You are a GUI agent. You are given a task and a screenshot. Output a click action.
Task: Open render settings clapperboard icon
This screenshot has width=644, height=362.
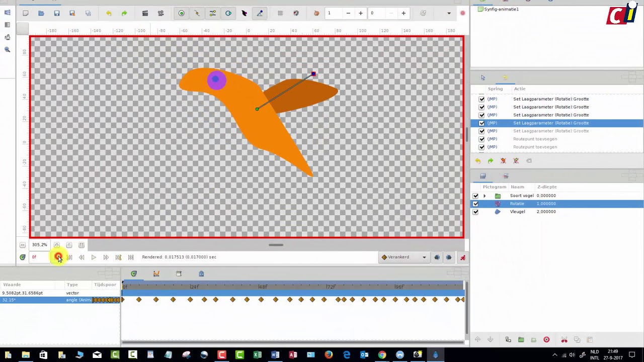pyautogui.click(x=145, y=13)
